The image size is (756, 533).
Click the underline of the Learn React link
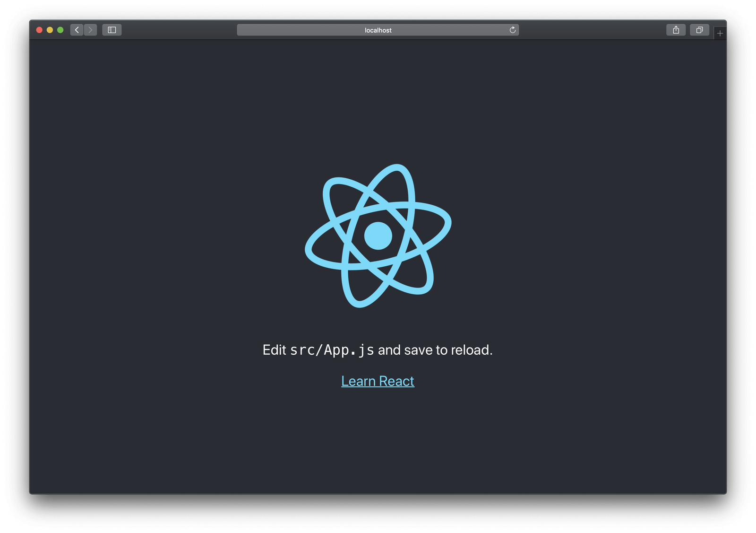click(377, 388)
